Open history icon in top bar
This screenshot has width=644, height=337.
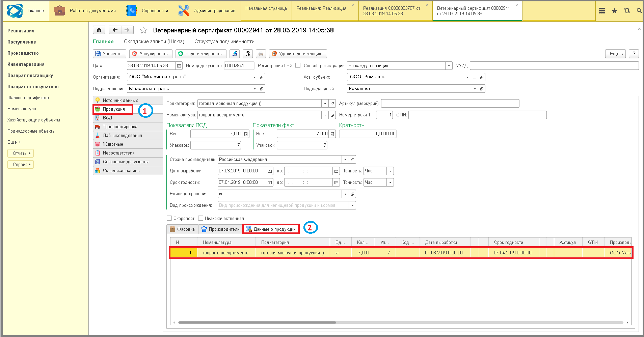(627, 11)
